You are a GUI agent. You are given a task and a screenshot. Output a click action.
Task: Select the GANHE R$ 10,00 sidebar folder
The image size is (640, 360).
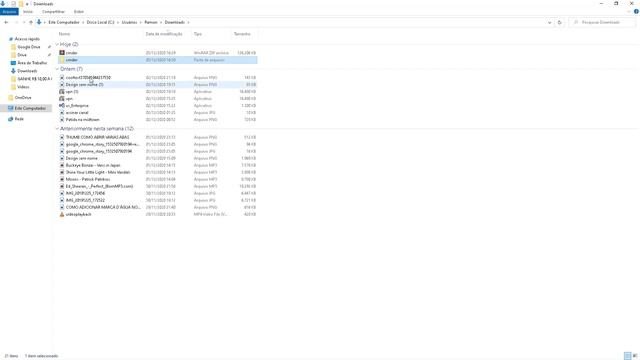pos(34,79)
